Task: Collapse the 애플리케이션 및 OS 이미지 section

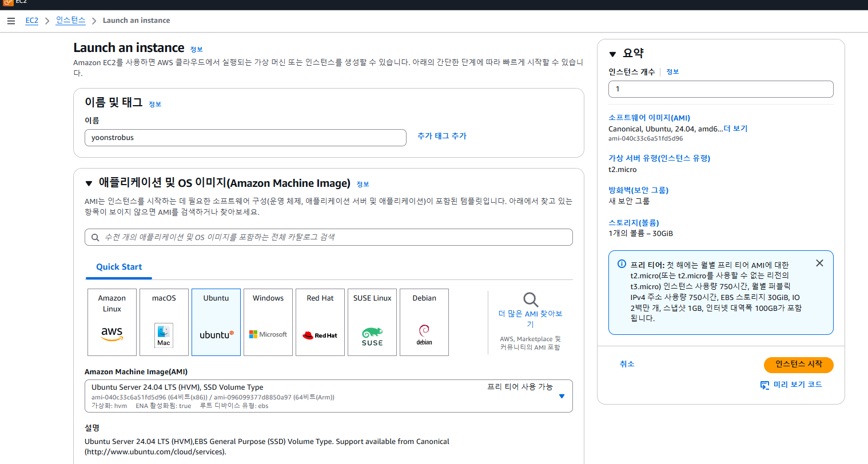Action: pos(89,183)
